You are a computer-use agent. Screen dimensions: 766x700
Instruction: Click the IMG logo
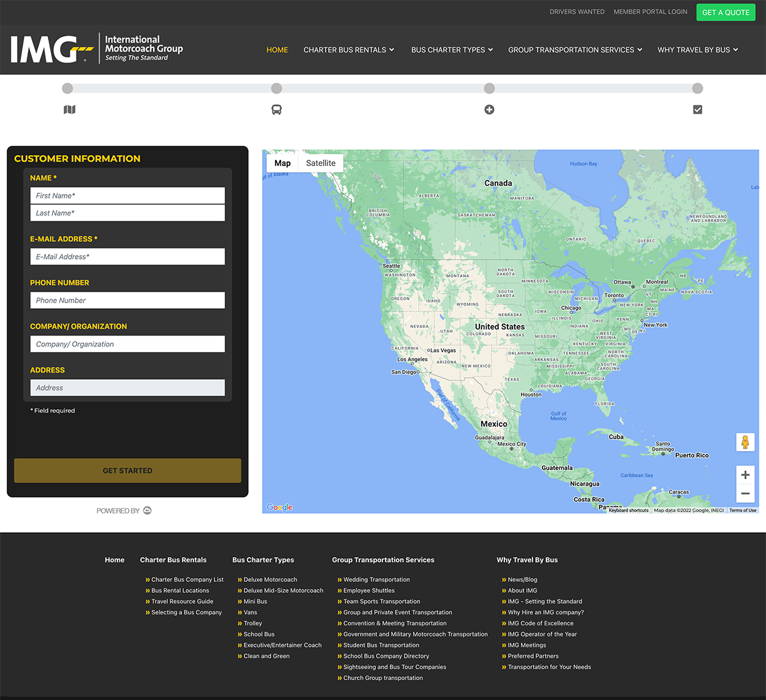tap(97, 49)
